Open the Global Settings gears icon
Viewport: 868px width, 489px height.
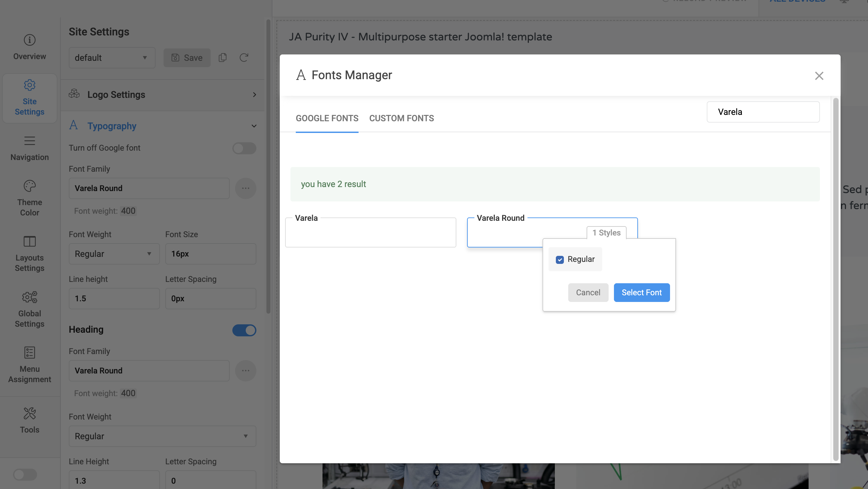30,297
